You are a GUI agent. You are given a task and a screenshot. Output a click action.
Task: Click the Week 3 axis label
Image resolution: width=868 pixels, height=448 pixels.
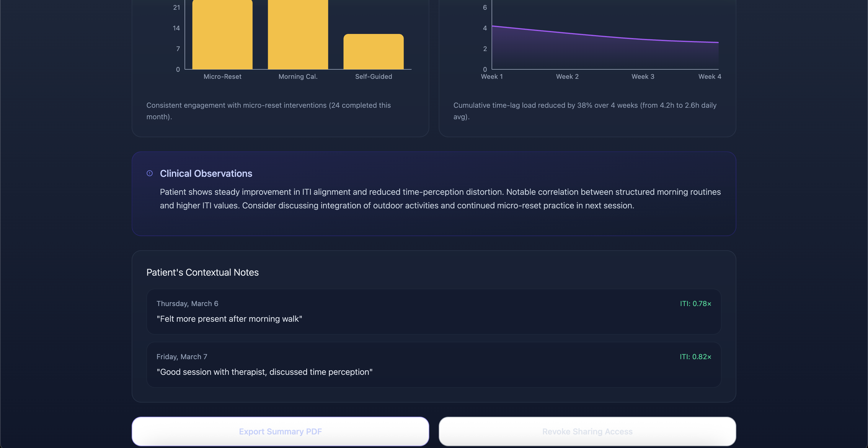[642, 76]
